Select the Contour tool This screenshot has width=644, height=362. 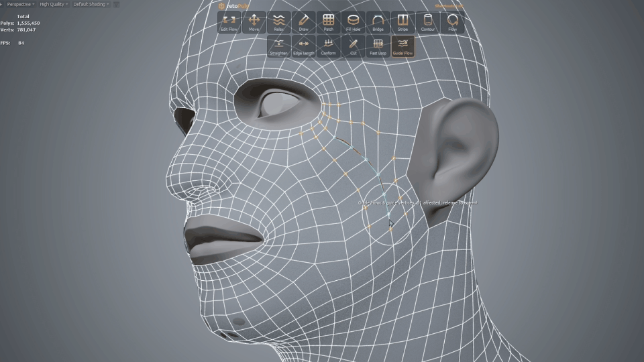pos(427,22)
